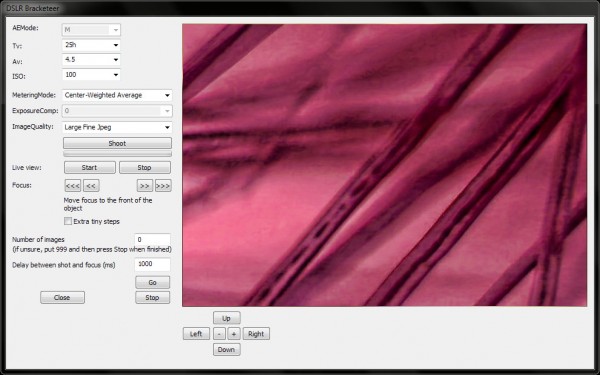
Task: Click the Shoot button
Action: tap(117, 143)
